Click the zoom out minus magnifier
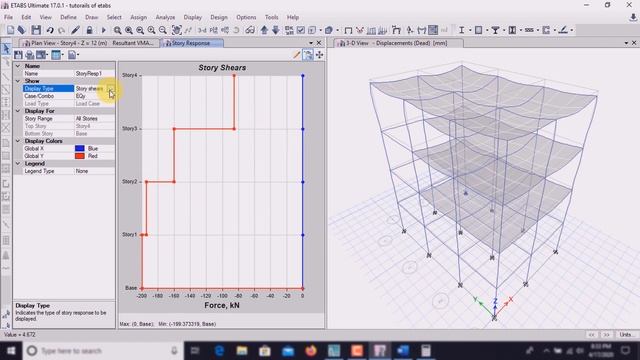Screen dimensions: 640x360 [x=163, y=30]
